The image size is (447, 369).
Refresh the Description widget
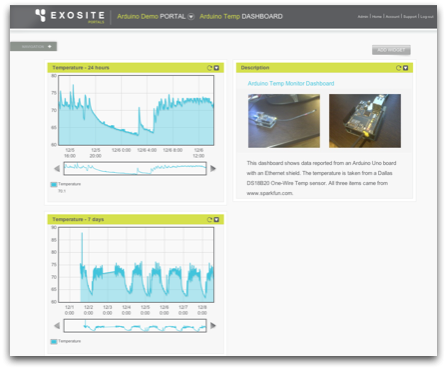point(398,68)
